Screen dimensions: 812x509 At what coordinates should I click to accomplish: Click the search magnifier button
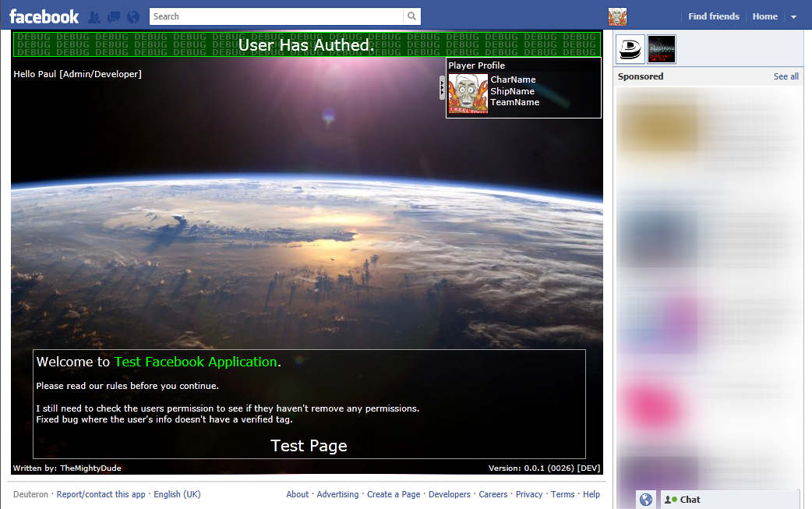tap(411, 16)
